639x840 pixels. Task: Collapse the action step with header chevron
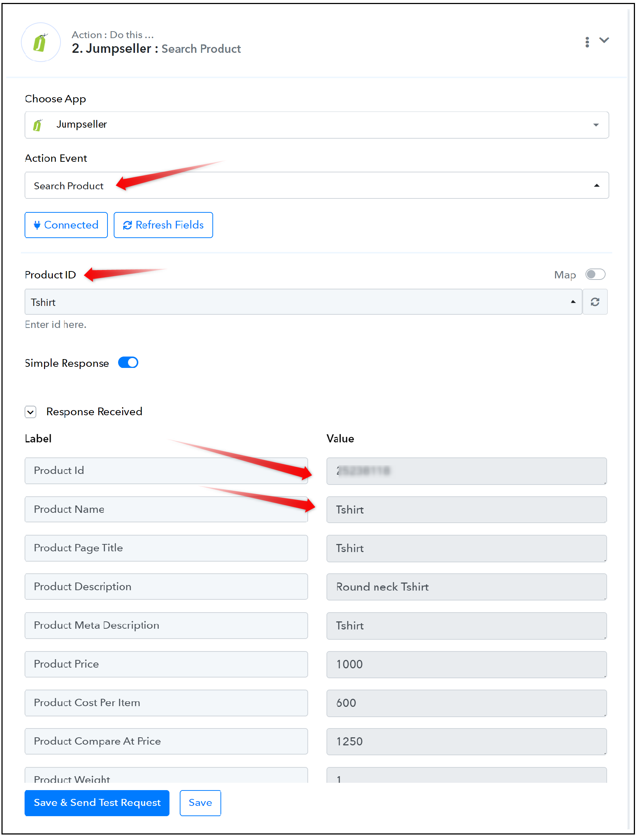coord(604,40)
